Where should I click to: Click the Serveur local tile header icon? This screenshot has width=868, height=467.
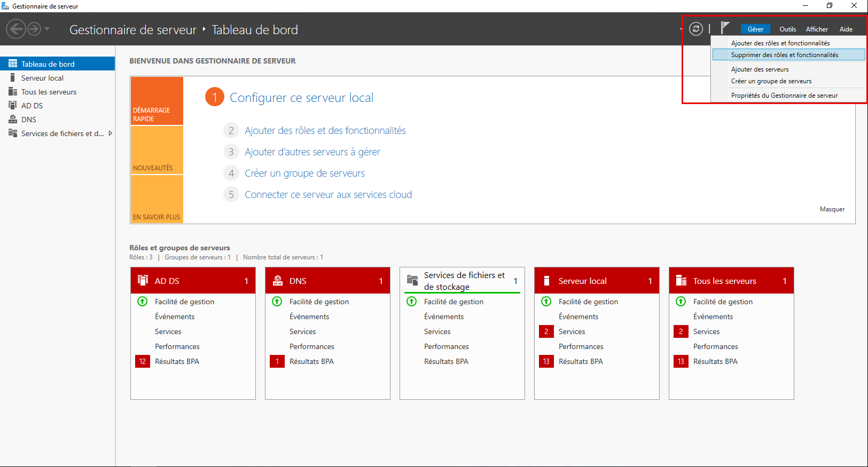[x=546, y=280]
